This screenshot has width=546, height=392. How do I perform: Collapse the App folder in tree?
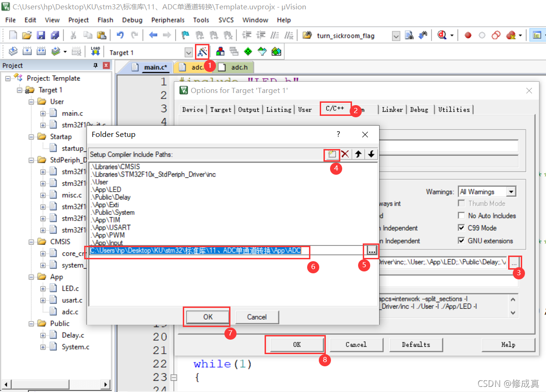[31, 277]
